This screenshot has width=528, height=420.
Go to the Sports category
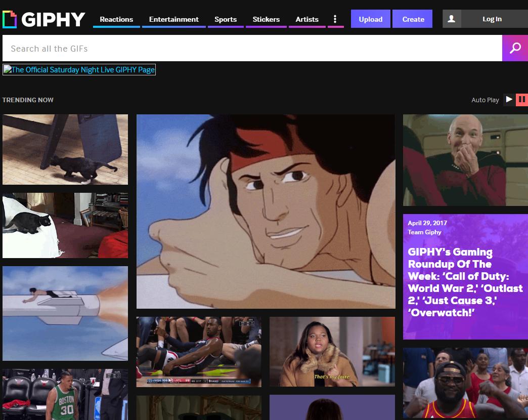(225, 19)
